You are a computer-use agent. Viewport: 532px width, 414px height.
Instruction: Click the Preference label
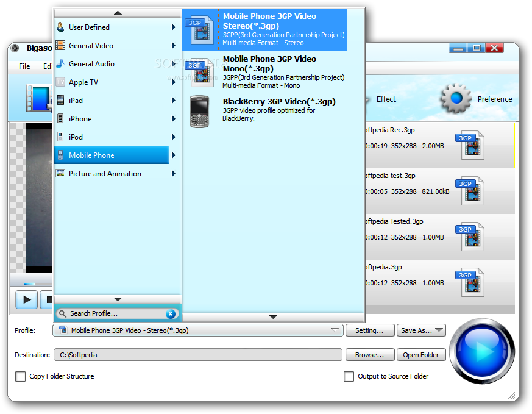[x=495, y=99]
